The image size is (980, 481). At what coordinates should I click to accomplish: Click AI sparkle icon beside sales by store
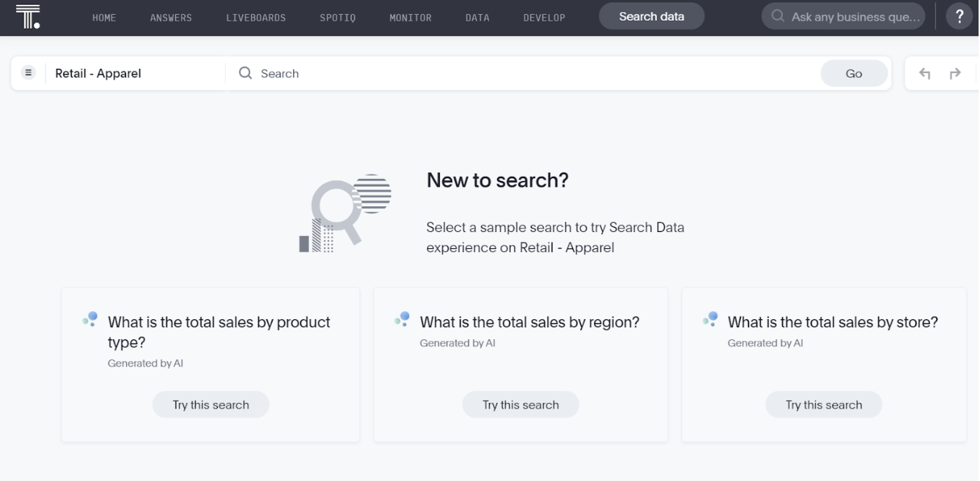point(710,319)
